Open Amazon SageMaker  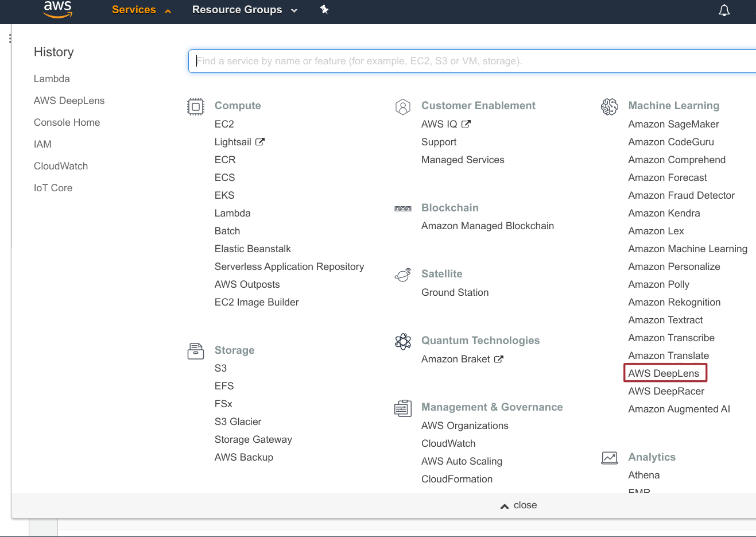pyautogui.click(x=673, y=124)
